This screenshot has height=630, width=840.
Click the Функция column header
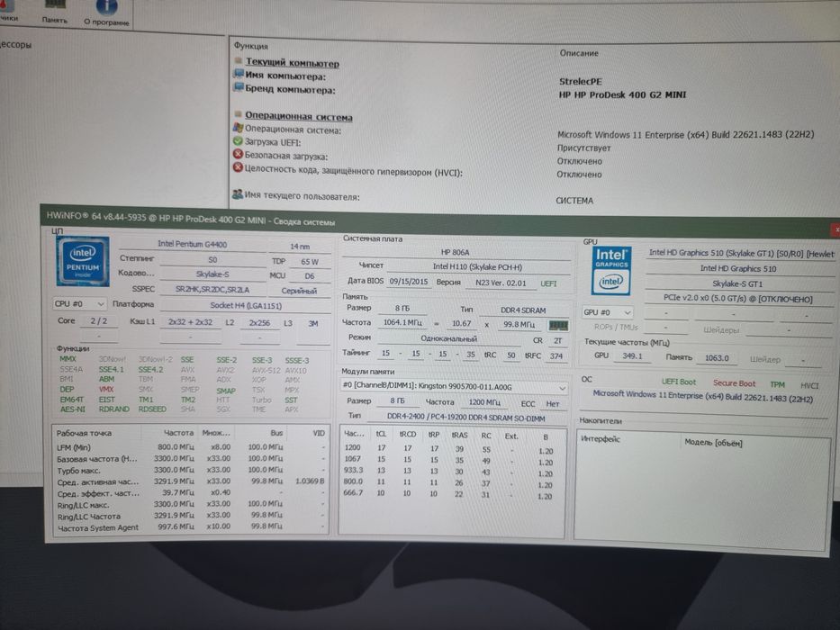[x=251, y=46]
